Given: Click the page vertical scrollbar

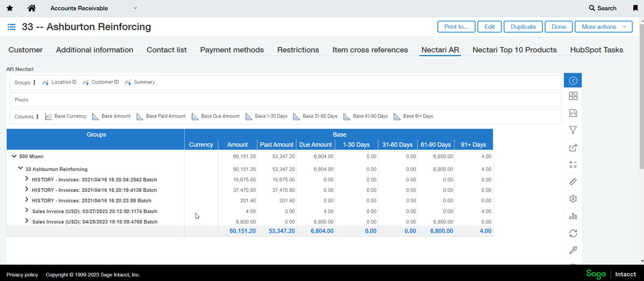Looking at the screenshot, I should coord(642,96).
